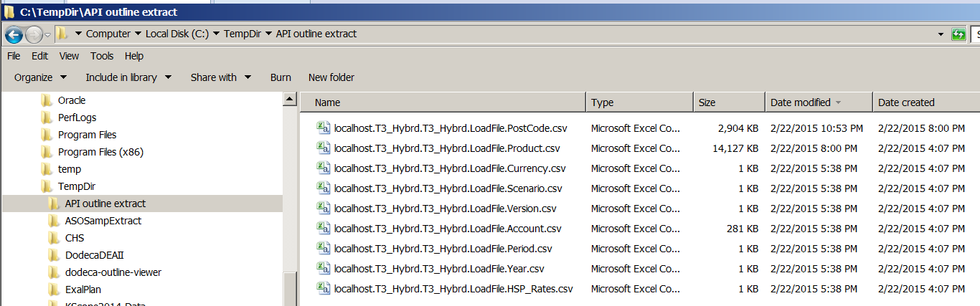Click the HSP_Rates.csv file icon
Image resolution: width=980 pixels, height=306 pixels.
(x=324, y=290)
